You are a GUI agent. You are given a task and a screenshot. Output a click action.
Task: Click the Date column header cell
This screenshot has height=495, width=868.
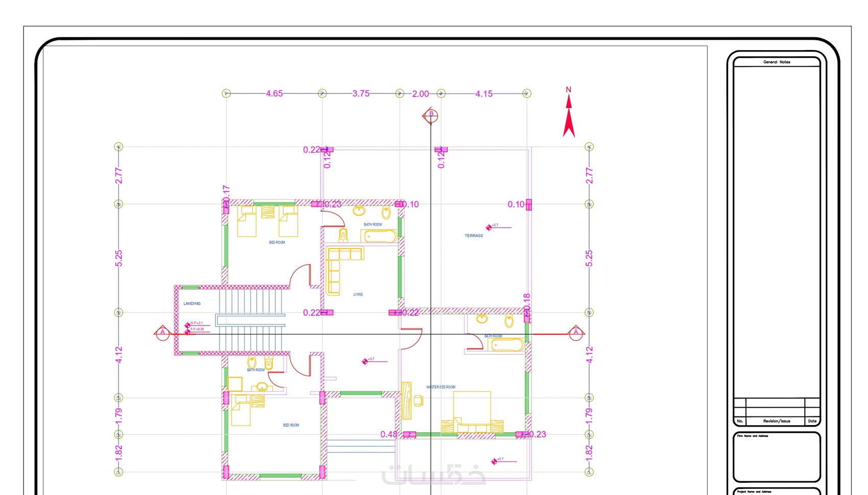pos(812,421)
